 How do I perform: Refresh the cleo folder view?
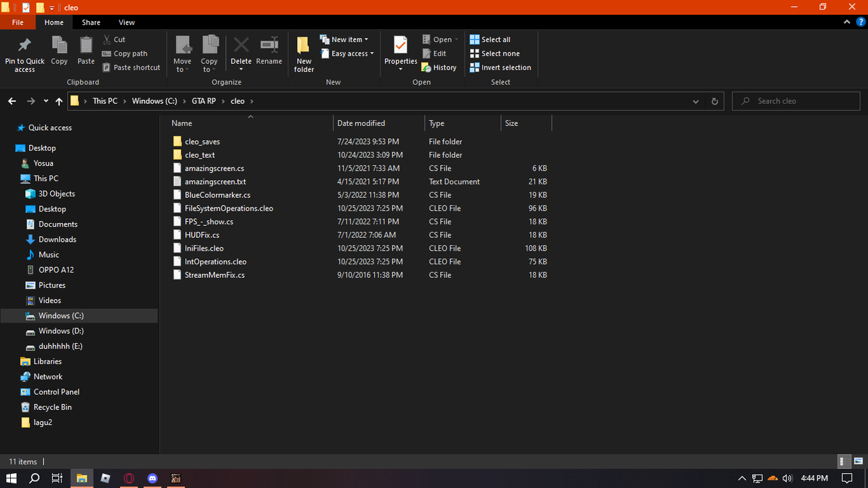tap(714, 101)
